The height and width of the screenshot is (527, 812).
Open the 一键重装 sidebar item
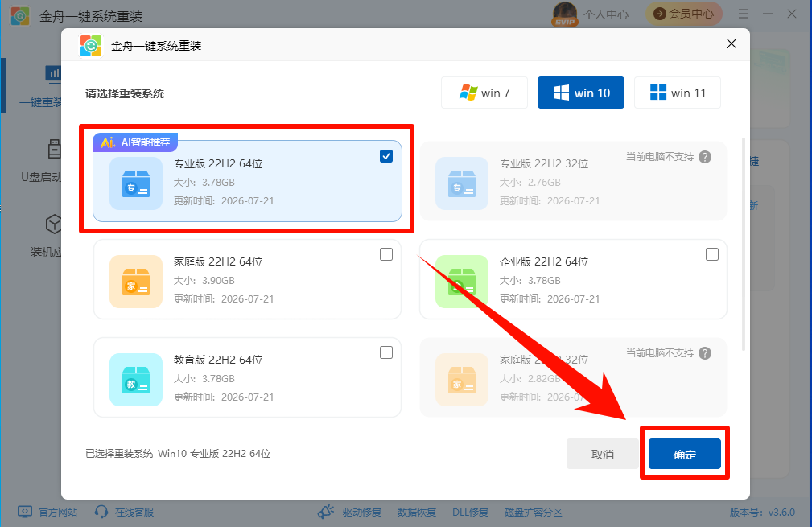40,86
